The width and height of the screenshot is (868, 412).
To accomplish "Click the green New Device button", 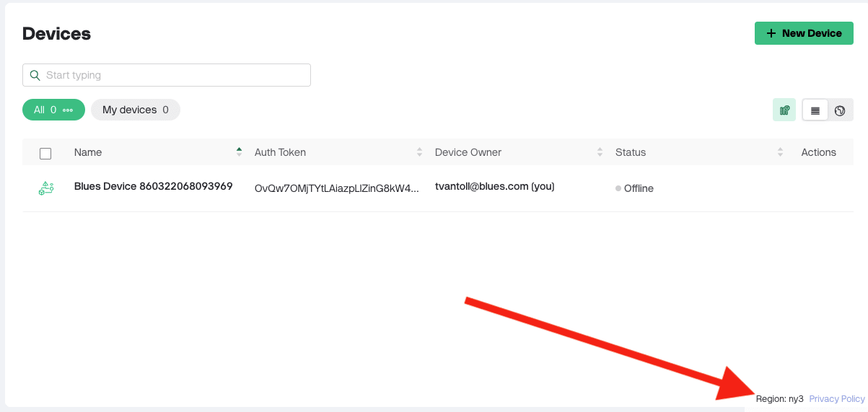I will pyautogui.click(x=804, y=33).
